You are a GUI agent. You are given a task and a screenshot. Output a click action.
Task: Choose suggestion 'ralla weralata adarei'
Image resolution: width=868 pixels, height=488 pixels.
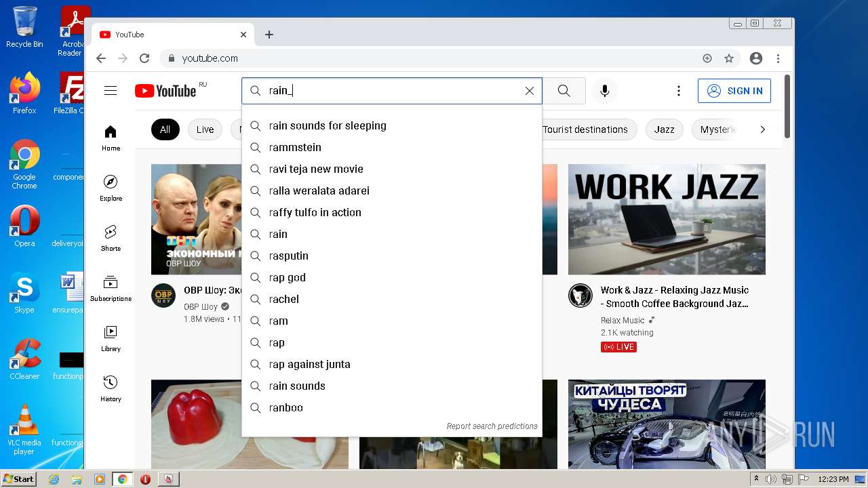click(x=392, y=190)
